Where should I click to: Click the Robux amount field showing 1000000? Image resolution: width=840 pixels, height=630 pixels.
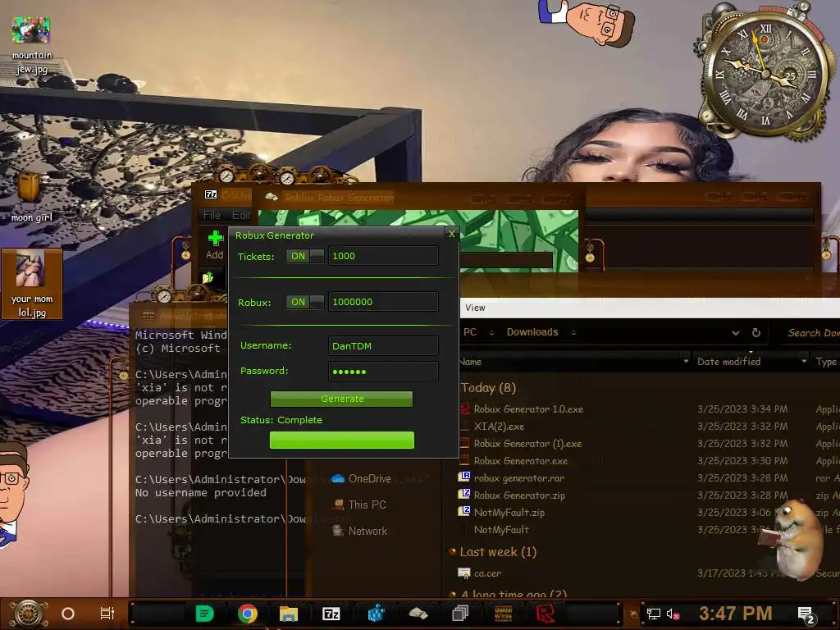[384, 302]
